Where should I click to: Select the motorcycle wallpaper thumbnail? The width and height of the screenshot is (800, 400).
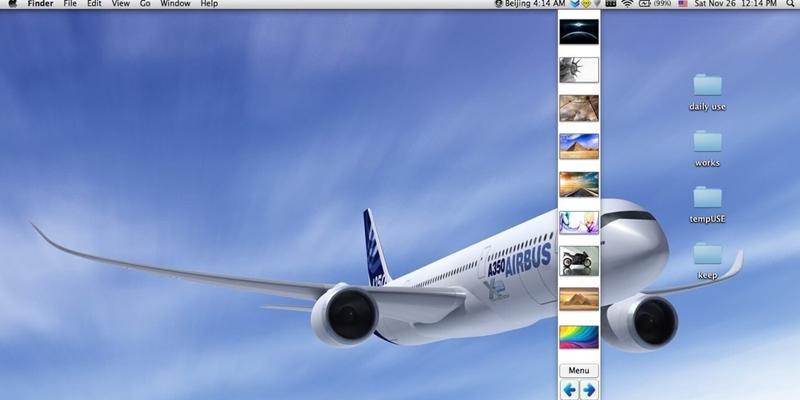tap(579, 261)
